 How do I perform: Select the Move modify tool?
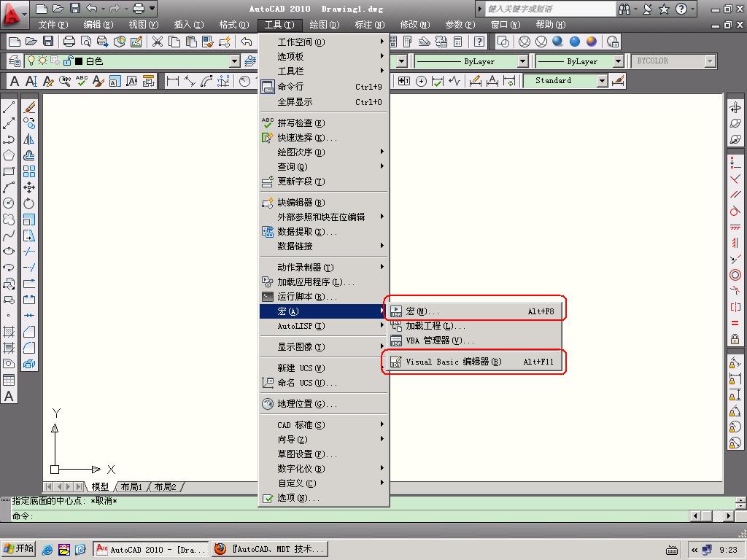[29, 187]
